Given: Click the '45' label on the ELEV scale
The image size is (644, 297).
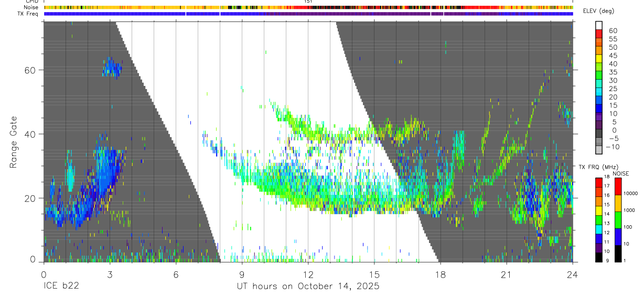Looking at the screenshot, I should click(613, 56).
